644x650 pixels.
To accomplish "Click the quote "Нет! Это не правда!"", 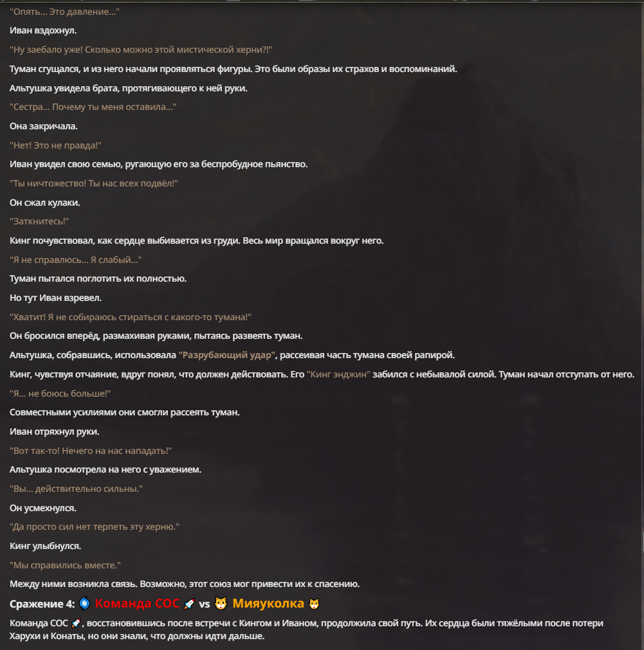I will 55,145.
